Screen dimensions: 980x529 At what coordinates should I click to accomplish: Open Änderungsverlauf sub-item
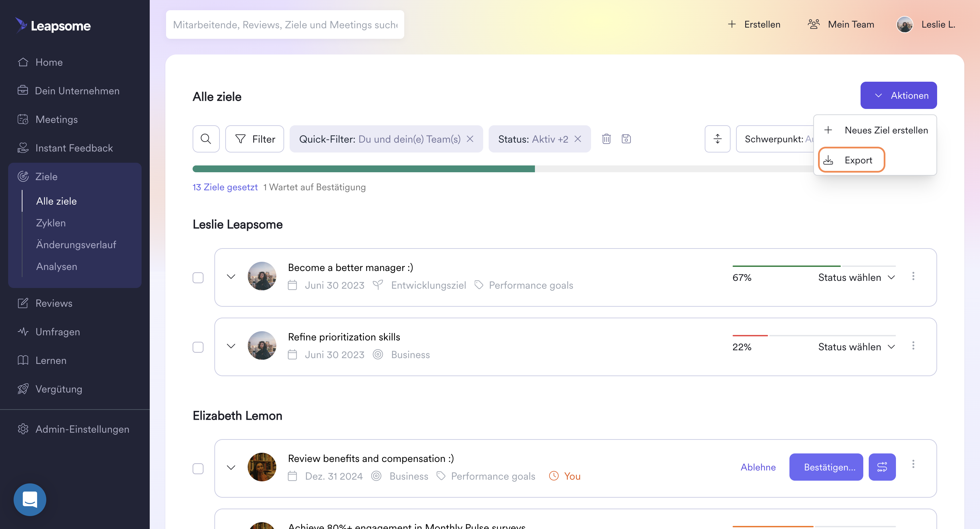[76, 244]
